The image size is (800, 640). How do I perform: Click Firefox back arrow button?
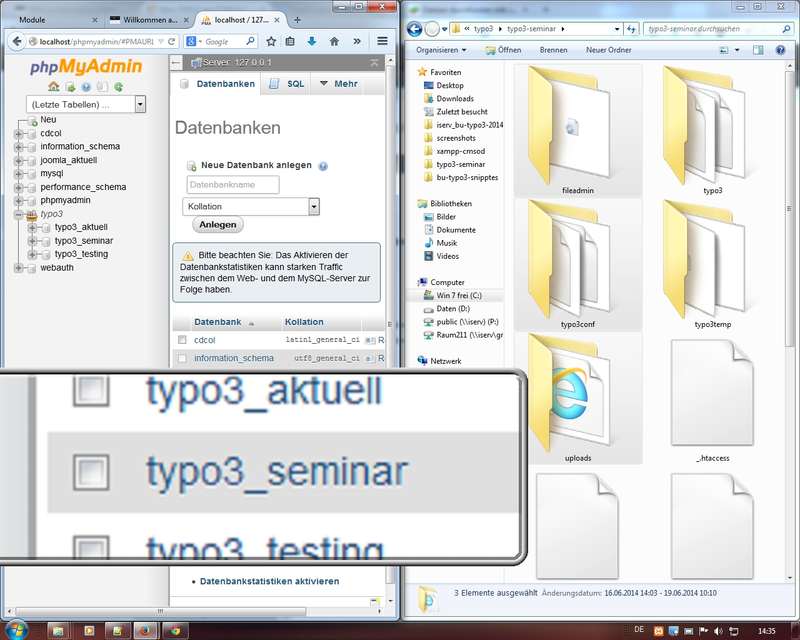coord(17,41)
